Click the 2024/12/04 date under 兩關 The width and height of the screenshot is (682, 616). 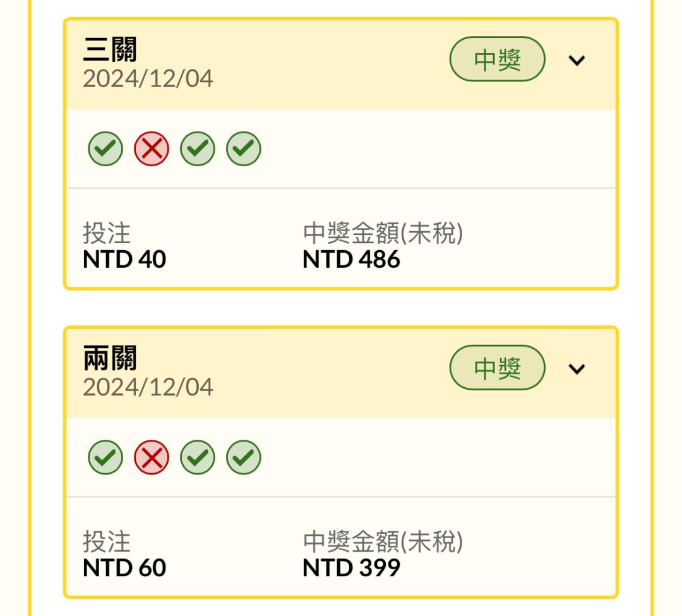(x=148, y=388)
